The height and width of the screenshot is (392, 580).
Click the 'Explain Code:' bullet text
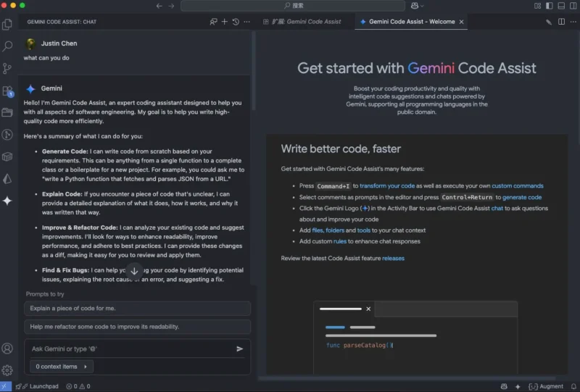(62, 193)
